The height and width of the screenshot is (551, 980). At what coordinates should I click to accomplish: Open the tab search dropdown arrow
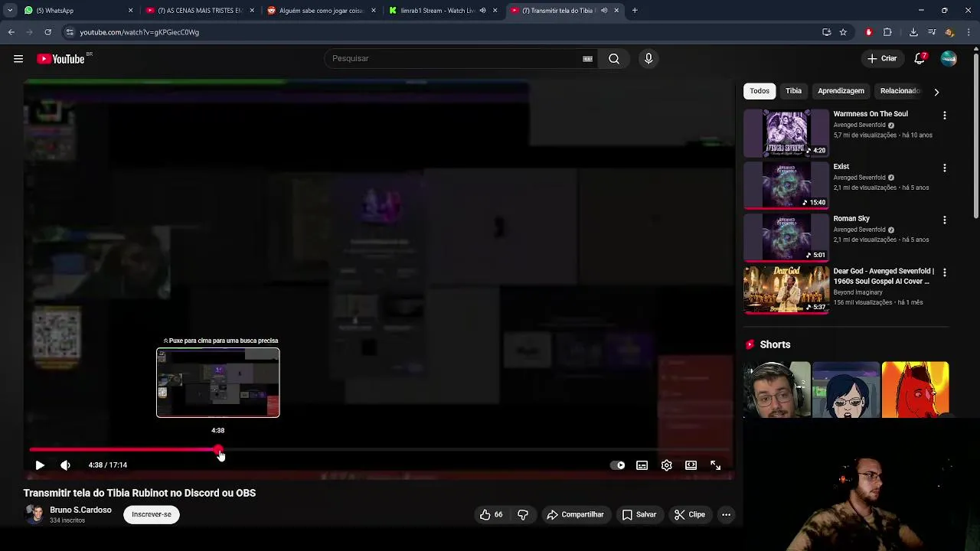tap(10, 11)
